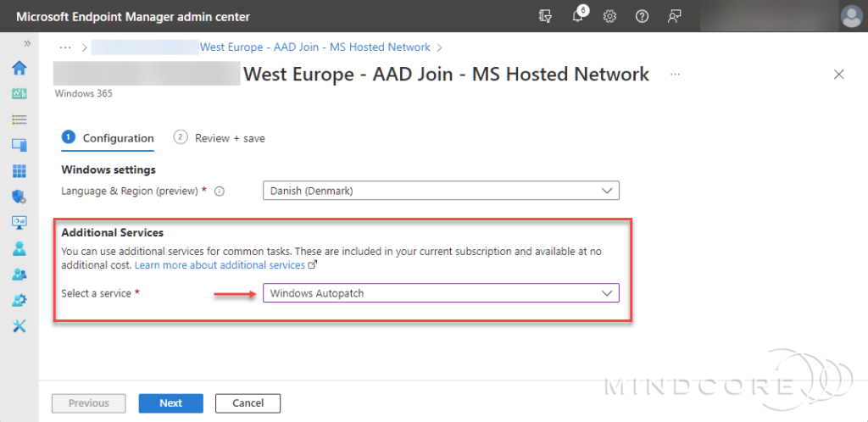Open Reports monitor icon in sidebar
The width and height of the screenshot is (868, 422).
pyautogui.click(x=19, y=223)
